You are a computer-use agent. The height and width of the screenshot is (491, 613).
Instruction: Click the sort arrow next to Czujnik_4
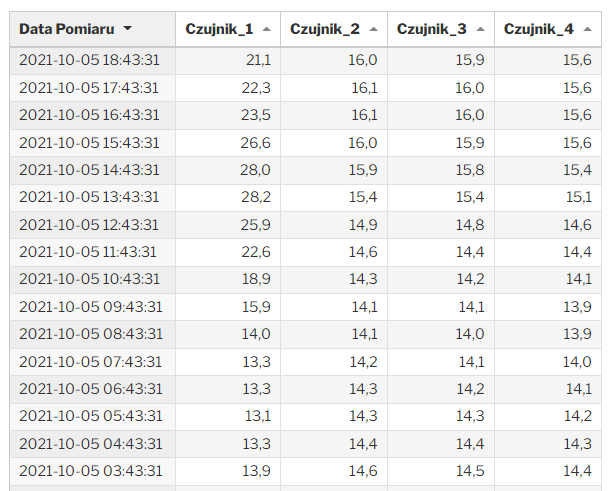click(585, 30)
